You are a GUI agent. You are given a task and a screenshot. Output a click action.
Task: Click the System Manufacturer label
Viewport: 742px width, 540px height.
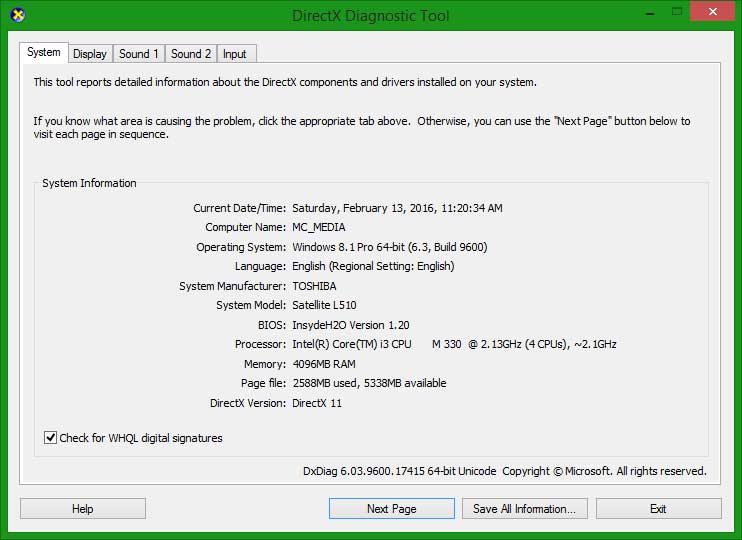[232, 286]
